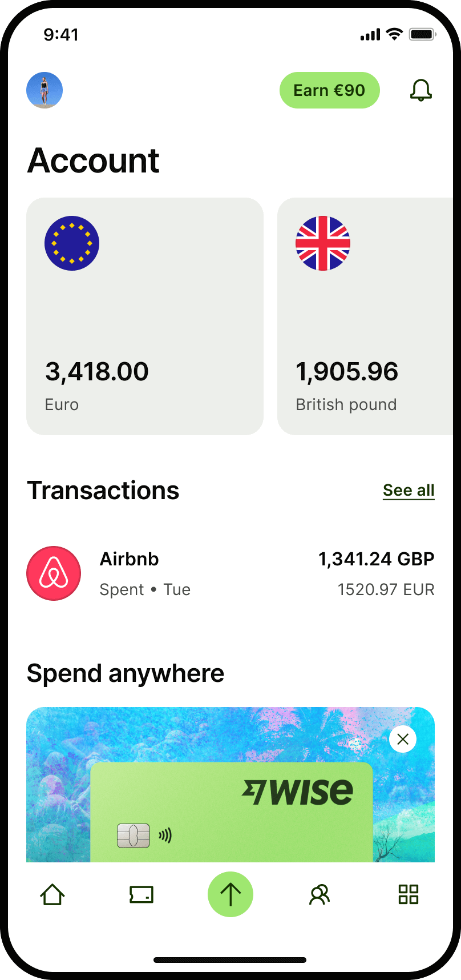Viewport: 461px width, 980px height.
Task: Tap the EU flag icon
Action: click(72, 243)
